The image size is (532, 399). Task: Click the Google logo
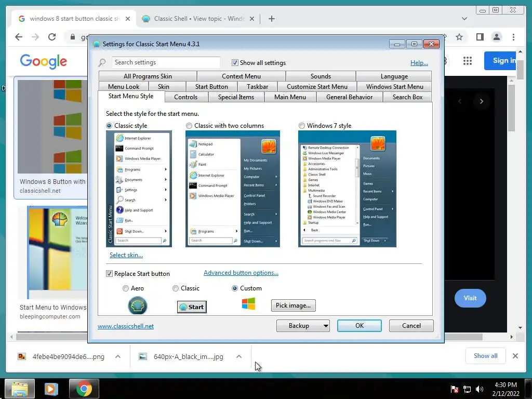click(x=44, y=61)
